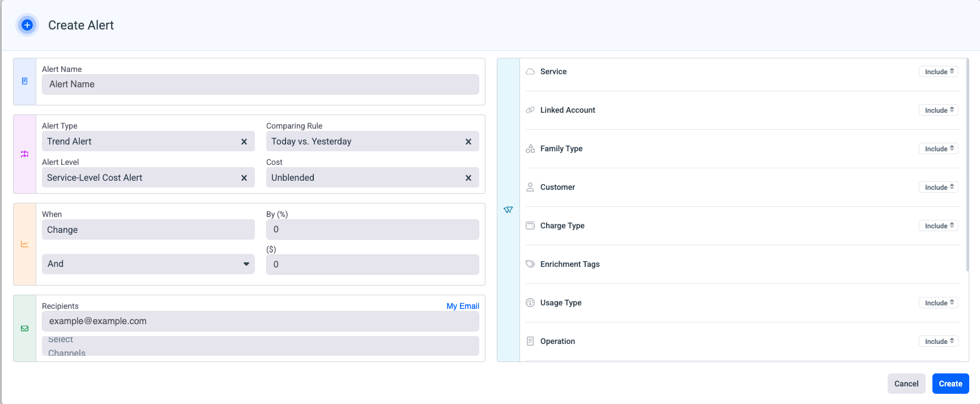Click the purple alert type section icon

[x=24, y=154]
